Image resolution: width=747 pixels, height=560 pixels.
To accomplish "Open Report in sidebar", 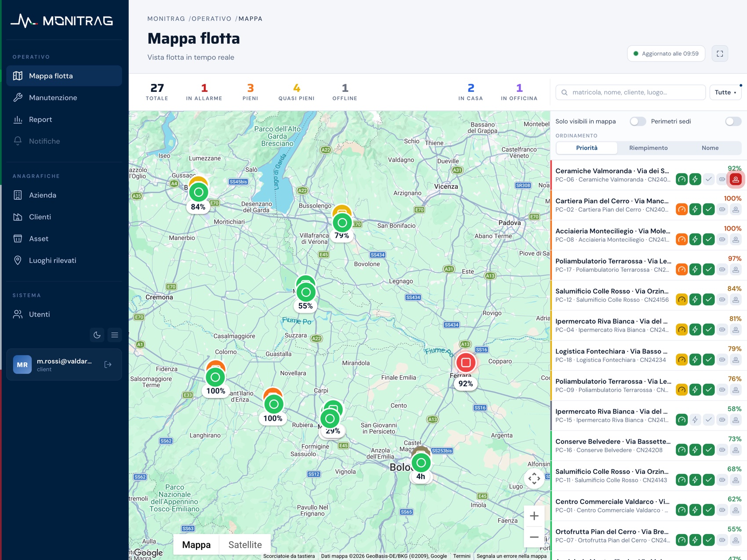I will (64, 119).
